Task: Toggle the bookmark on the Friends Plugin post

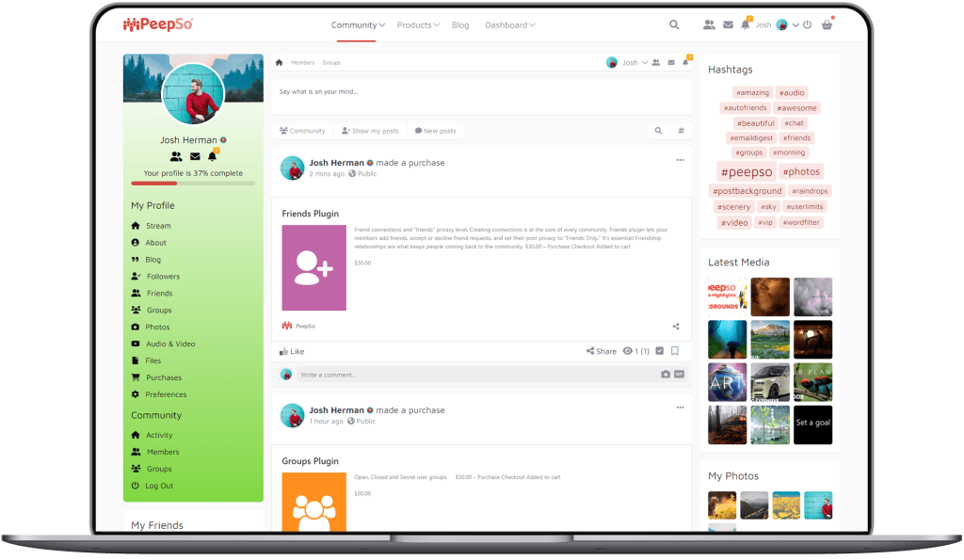Action: [674, 351]
